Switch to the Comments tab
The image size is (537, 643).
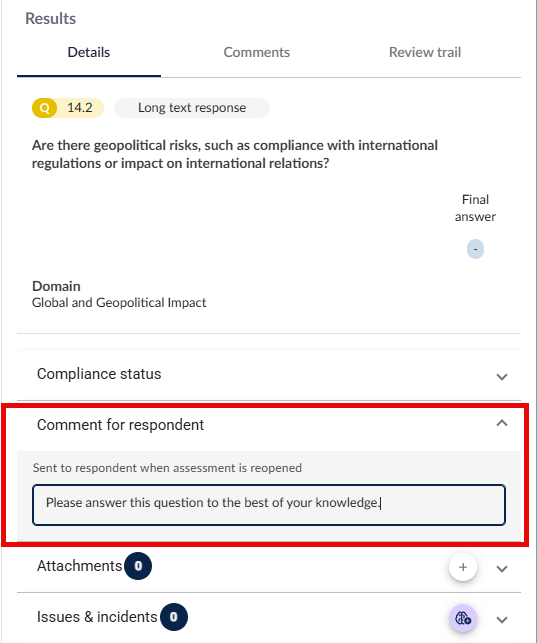pyautogui.click(x=257, y=52)
